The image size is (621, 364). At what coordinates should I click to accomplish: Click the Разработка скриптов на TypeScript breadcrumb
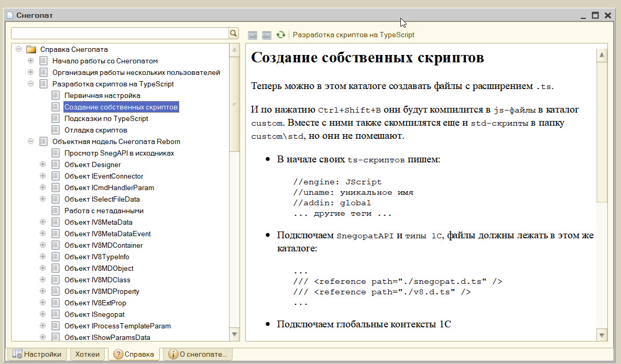click(353, 35)
